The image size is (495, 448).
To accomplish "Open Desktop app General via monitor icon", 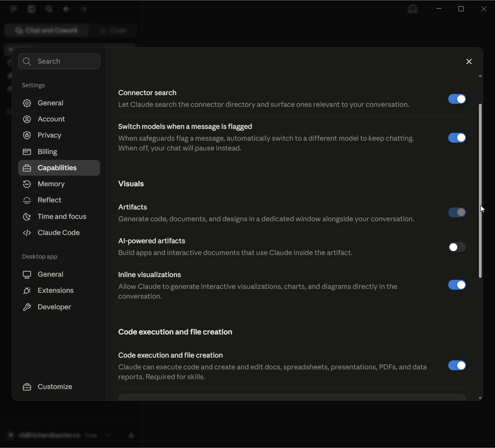I will (x=27, y=274).
